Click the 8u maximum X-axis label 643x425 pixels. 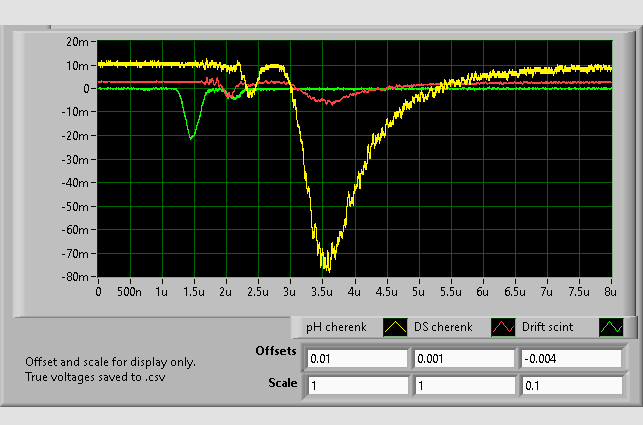(x=609, y=292)
